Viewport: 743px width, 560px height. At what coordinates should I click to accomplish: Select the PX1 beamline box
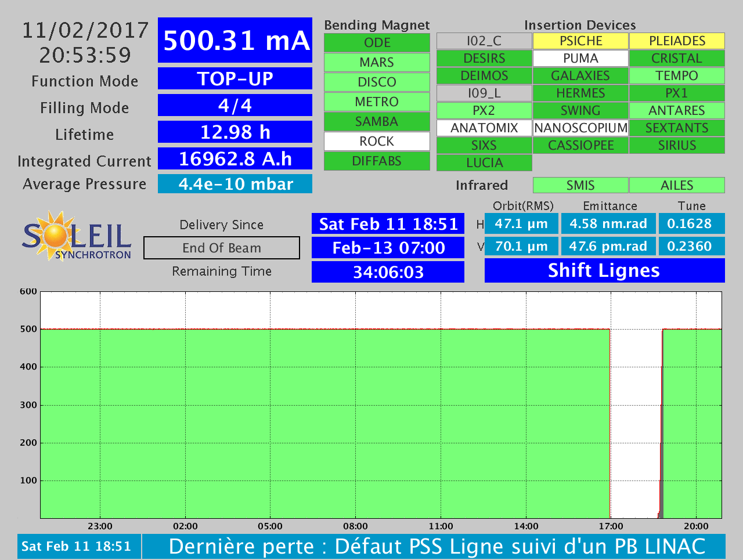coord(677,93)
